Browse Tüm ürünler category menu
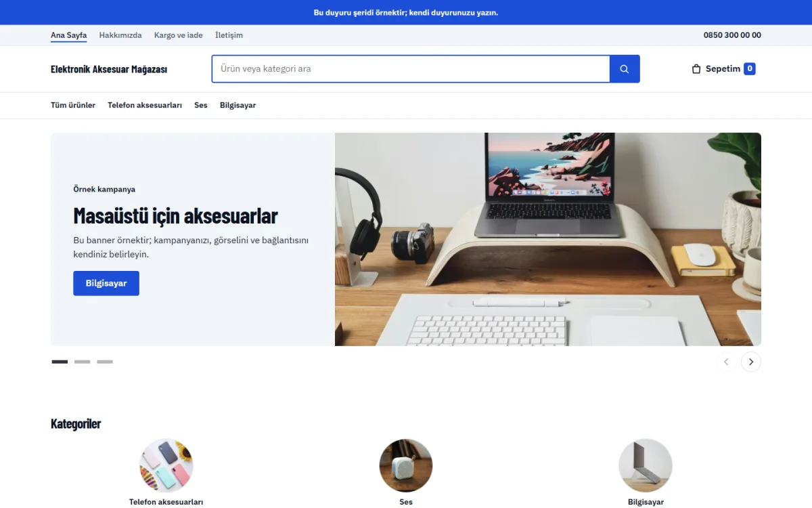Screen dimensions: 812x508 [x=73, y=106]
